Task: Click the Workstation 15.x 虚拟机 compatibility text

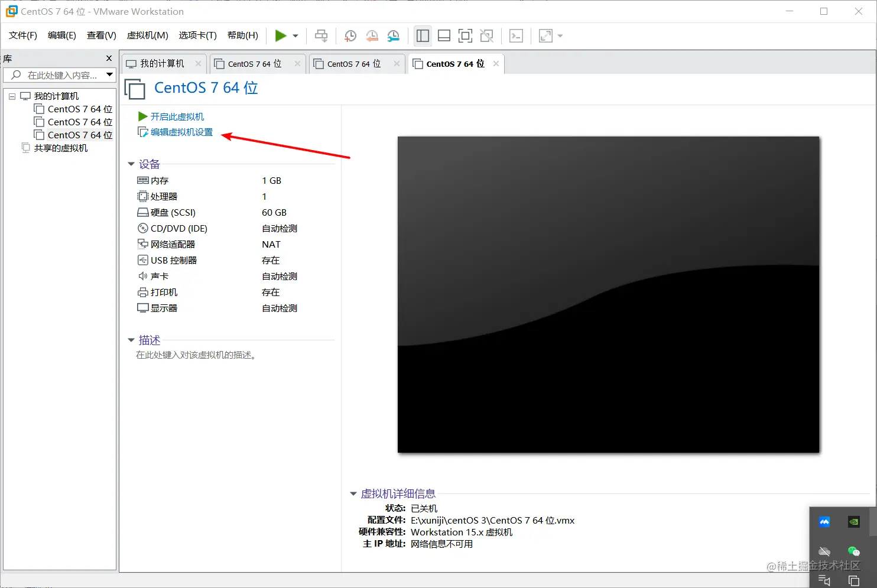Action: coord(462,532)
